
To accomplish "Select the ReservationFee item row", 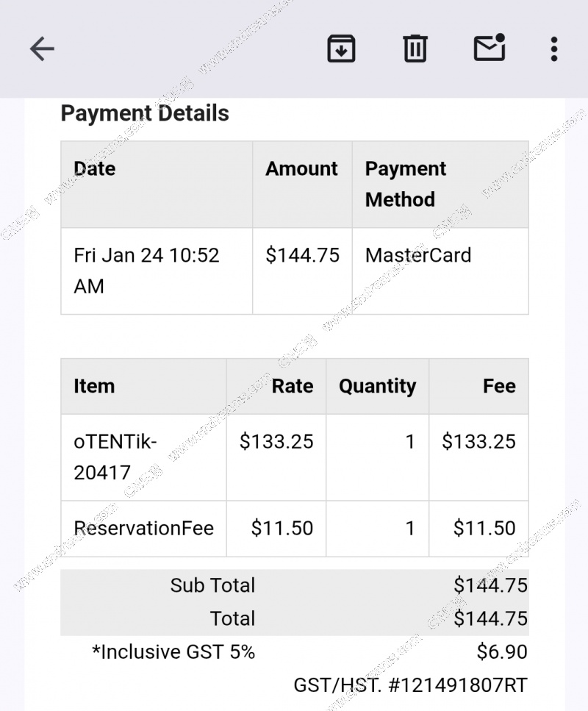I will 295,528.
